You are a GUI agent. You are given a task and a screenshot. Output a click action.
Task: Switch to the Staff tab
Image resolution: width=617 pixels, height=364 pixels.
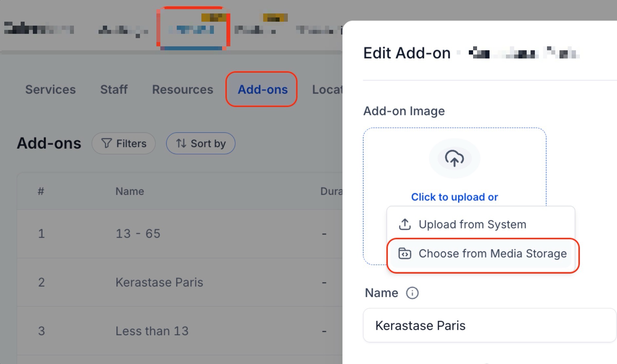[114, 89]
